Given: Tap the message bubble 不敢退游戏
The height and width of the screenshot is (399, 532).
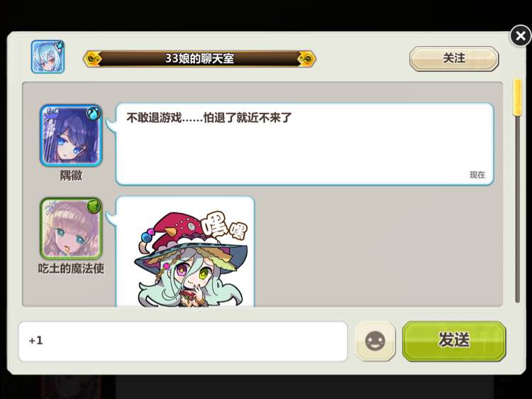Looking at the screenshot, I should pyautogui.click(x=305, y=144).
